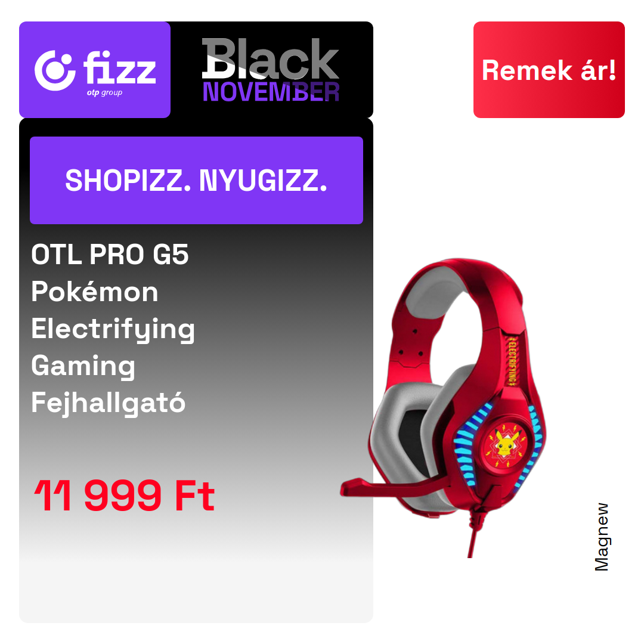The width and height of the screenshot is (644, 644).
Task: Open the Black November banner
Action: (x=271, y=70)
